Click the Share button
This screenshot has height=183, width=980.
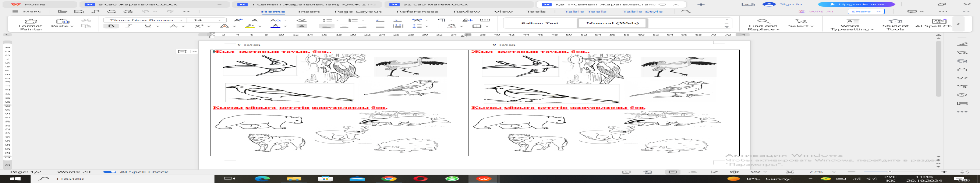[865, 12]
